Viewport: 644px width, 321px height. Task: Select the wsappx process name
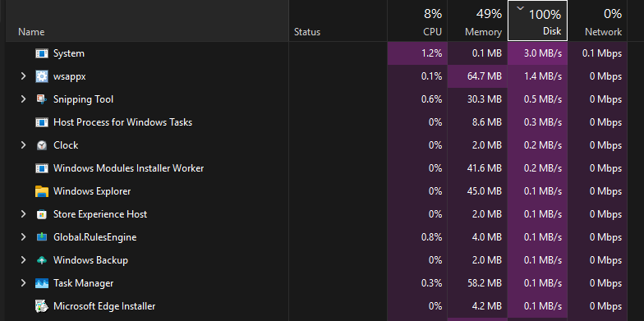pyautogui.click(x=69, y=77)
